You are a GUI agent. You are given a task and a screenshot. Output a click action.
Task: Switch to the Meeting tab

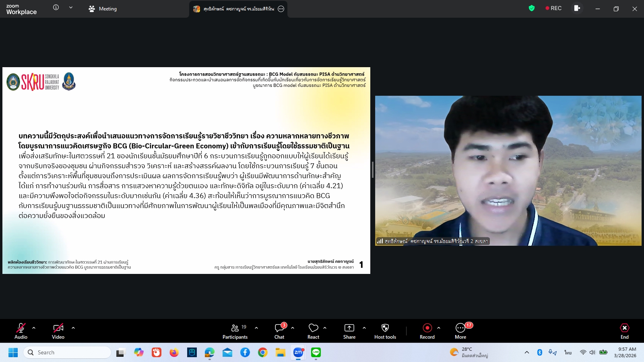(103, 9)
